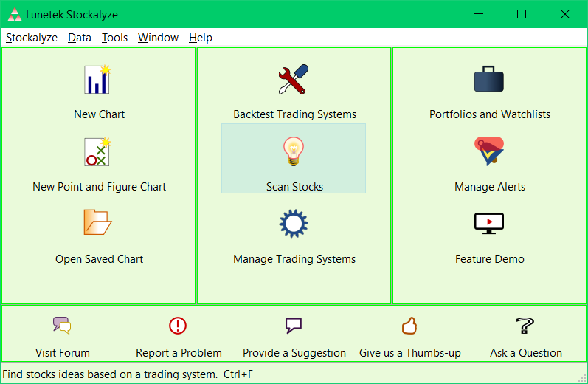Minimize the Lunetek Stockalyze window
The width and height of the screenshot is (588, 384).
(479, 14)
